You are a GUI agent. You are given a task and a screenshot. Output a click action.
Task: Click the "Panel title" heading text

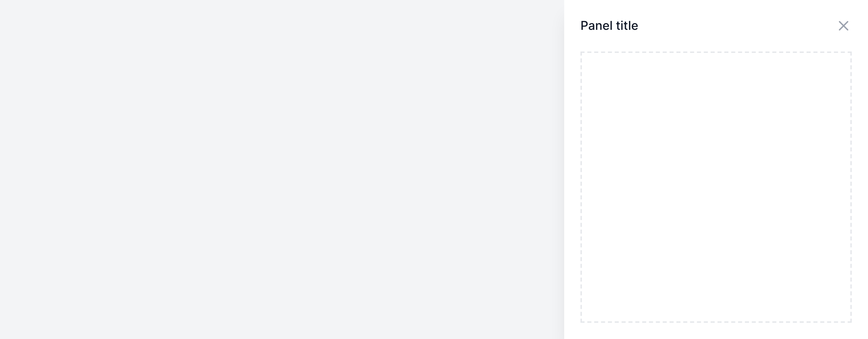point(609,26)
